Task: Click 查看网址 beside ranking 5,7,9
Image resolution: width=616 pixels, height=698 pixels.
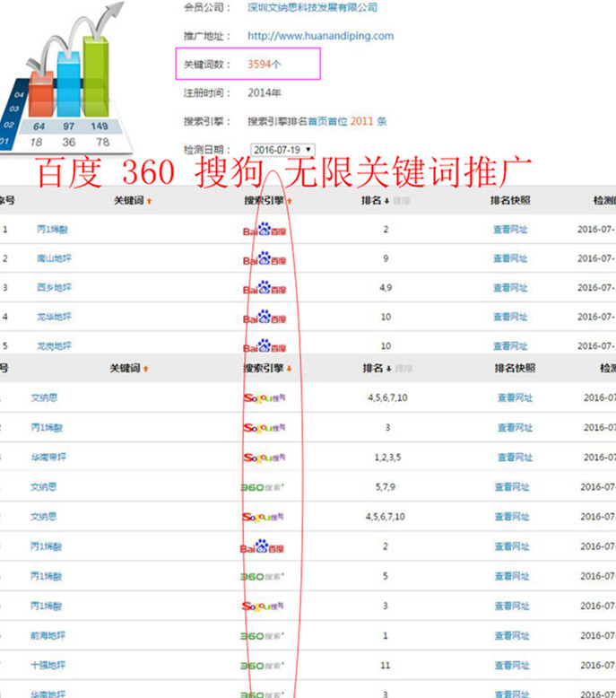Action: point(512,487)
